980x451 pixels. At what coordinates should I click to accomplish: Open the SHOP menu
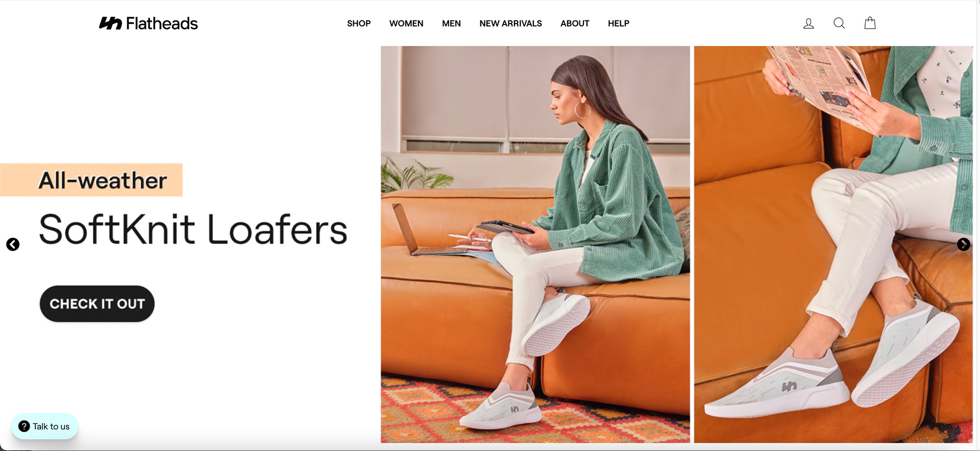coord(359,23)
